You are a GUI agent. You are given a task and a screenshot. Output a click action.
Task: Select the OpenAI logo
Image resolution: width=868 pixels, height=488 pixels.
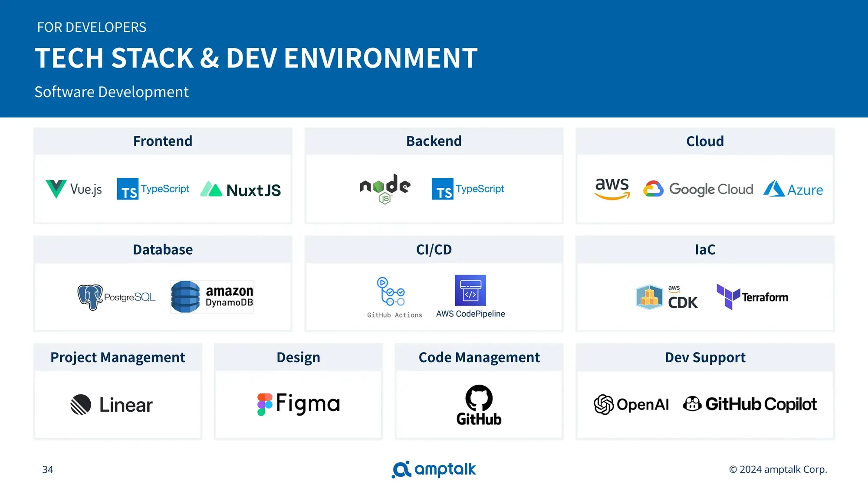[x=631, y=404]
